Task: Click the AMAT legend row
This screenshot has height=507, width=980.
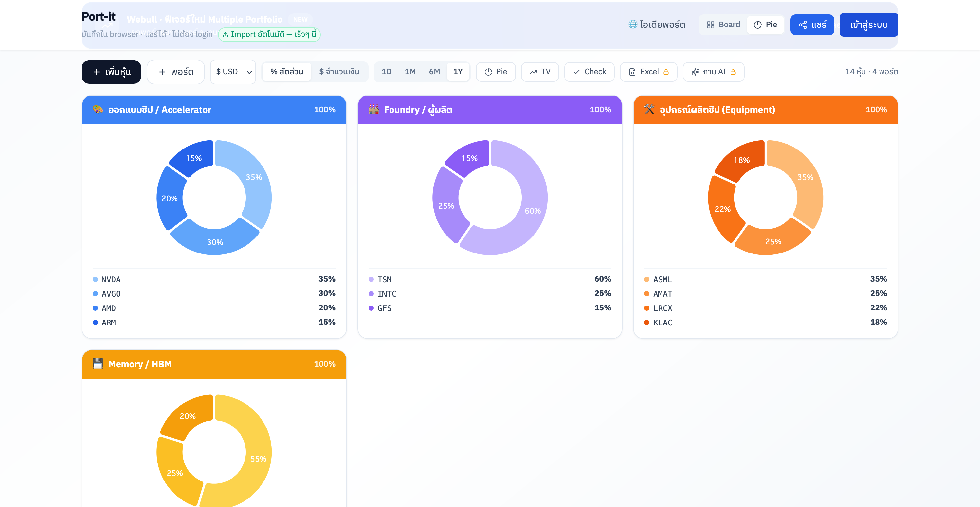Action: coord(765,294)
